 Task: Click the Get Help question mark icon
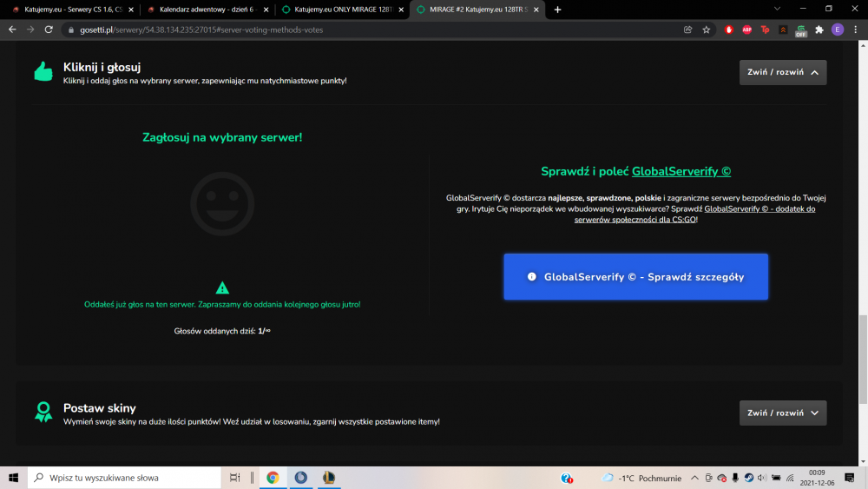[566, 478]
